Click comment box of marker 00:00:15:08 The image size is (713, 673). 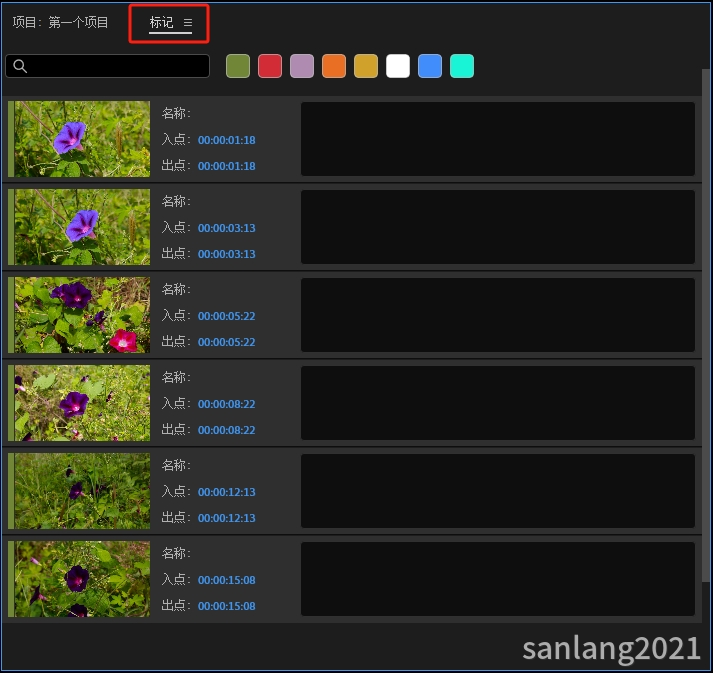pyautogui.click(x=498, y=579)
